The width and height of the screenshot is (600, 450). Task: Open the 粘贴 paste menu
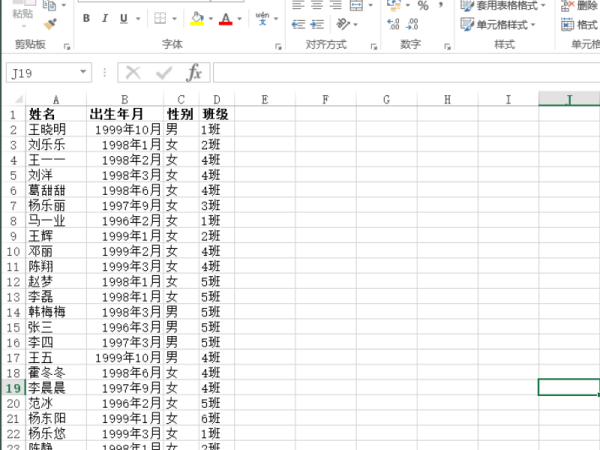[22, 14]
